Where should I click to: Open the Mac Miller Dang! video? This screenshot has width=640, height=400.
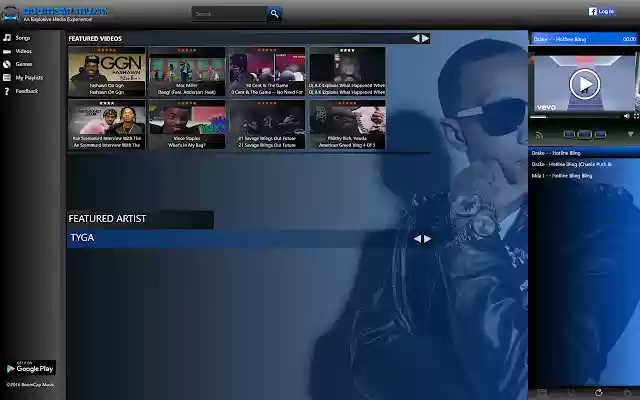(187, 71)
